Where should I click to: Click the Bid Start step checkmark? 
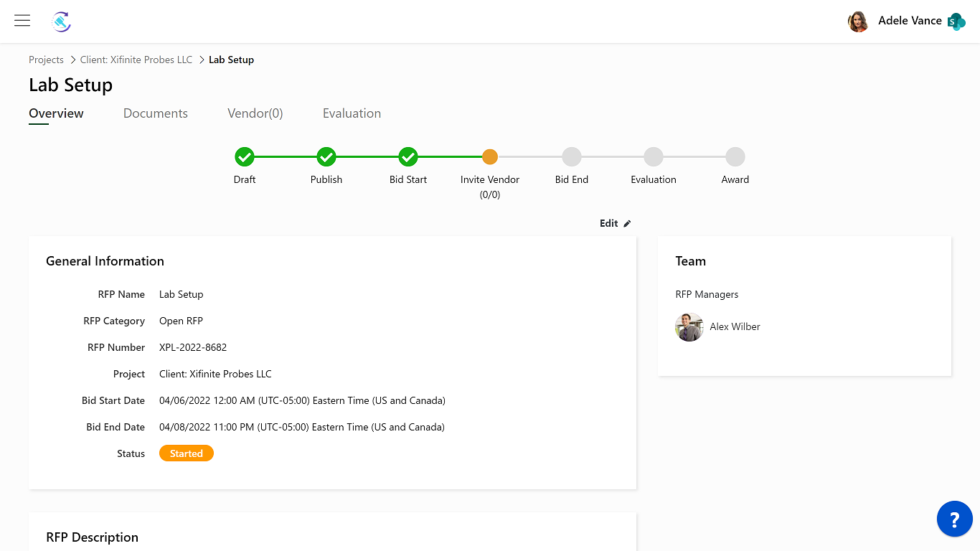pyautogui.click(x=408, y=156)
